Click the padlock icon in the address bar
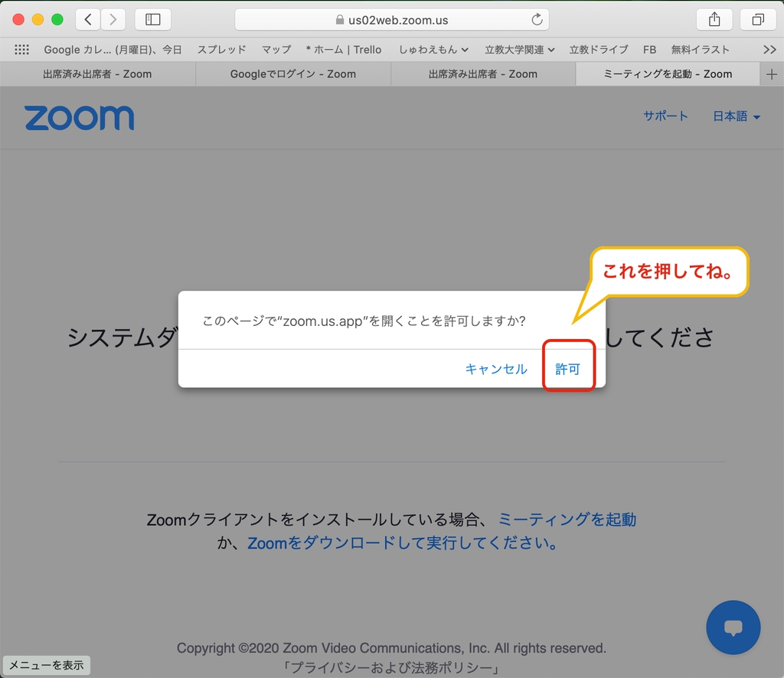Viewport: 784px width, 678px height. [x=340, y=19]
